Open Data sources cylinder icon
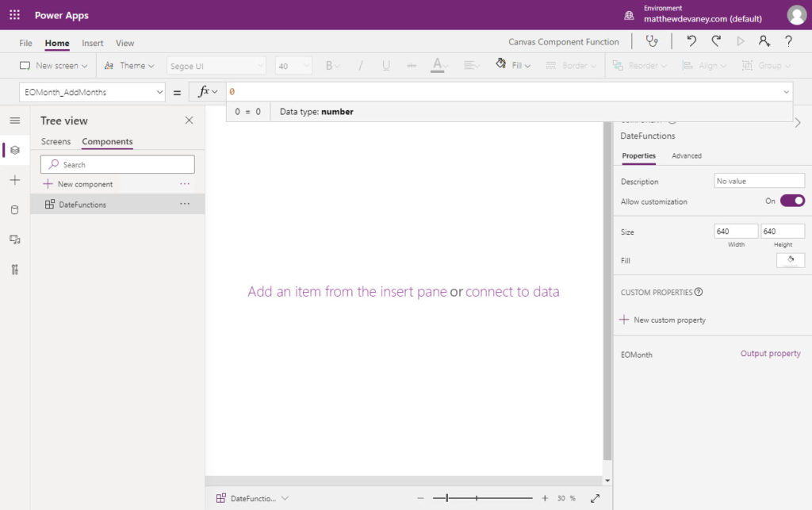812x510 pixels. pyautogui.click(x=15, y=209)
